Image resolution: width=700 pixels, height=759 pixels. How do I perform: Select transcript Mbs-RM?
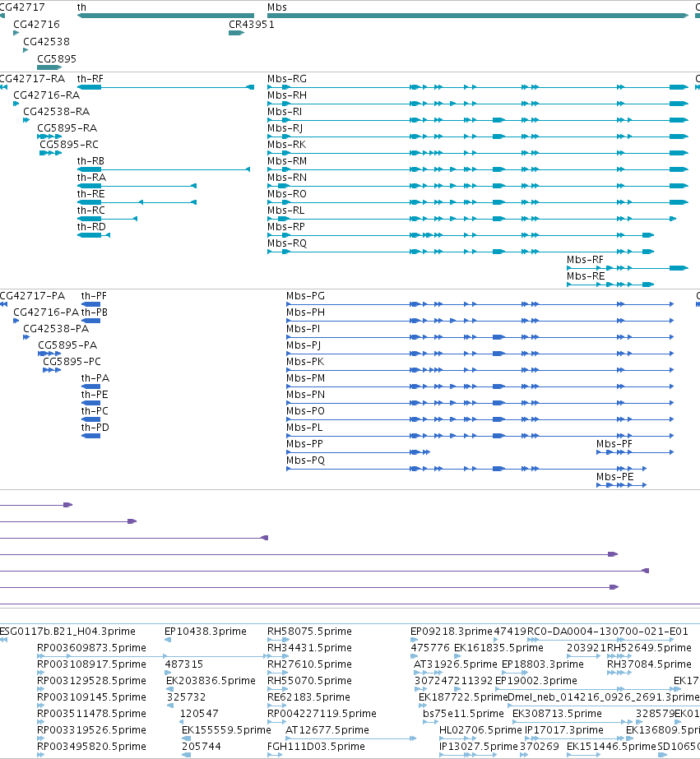[478, 169]
